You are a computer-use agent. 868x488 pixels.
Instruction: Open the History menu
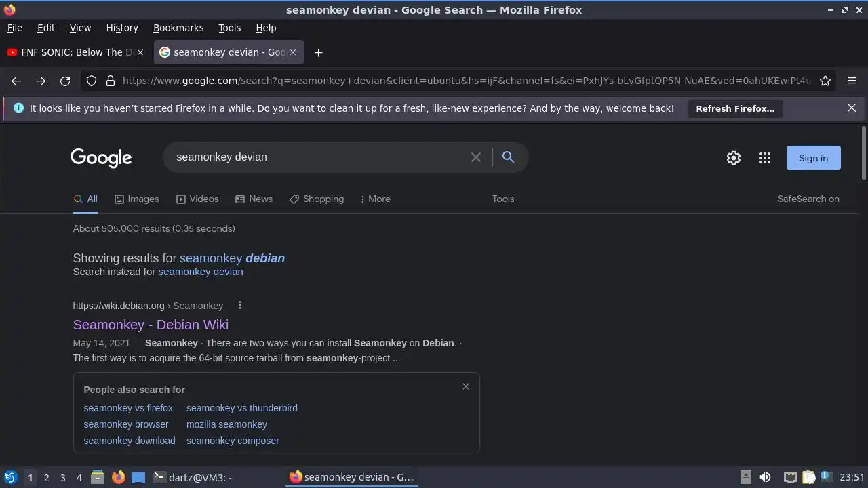tap(122, 28)
